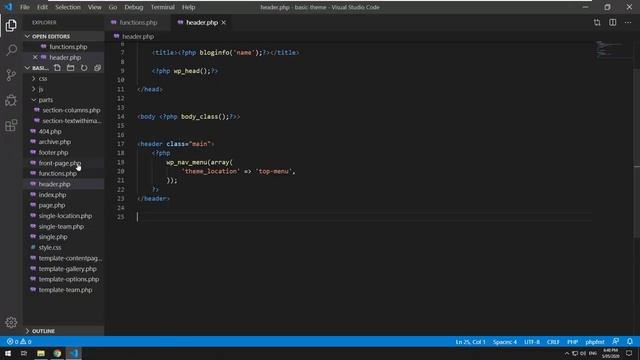Viewport: 640px width, 360px height.
Task: Open the Help menu
Action: (x=188, y=7)
